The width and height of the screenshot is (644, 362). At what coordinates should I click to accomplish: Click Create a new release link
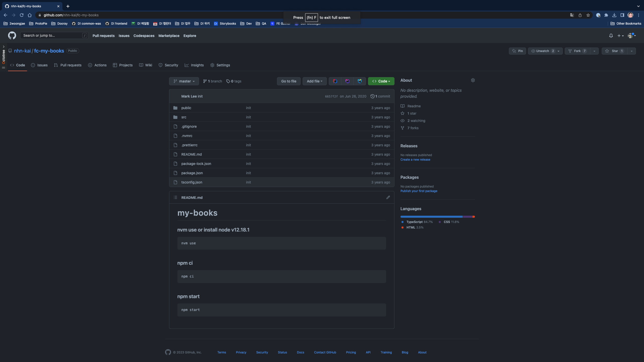pos(415,160)
